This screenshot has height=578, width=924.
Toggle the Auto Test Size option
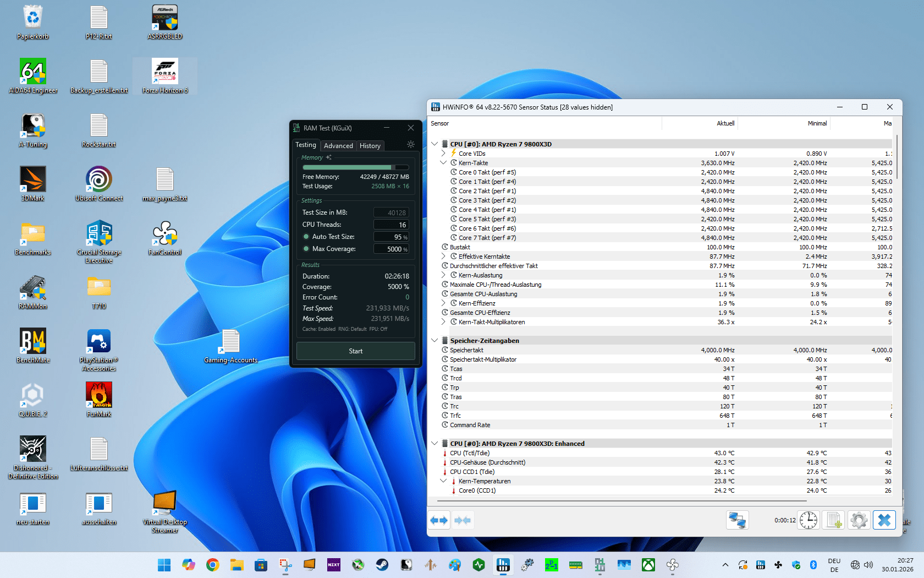(x=306, y=237)
